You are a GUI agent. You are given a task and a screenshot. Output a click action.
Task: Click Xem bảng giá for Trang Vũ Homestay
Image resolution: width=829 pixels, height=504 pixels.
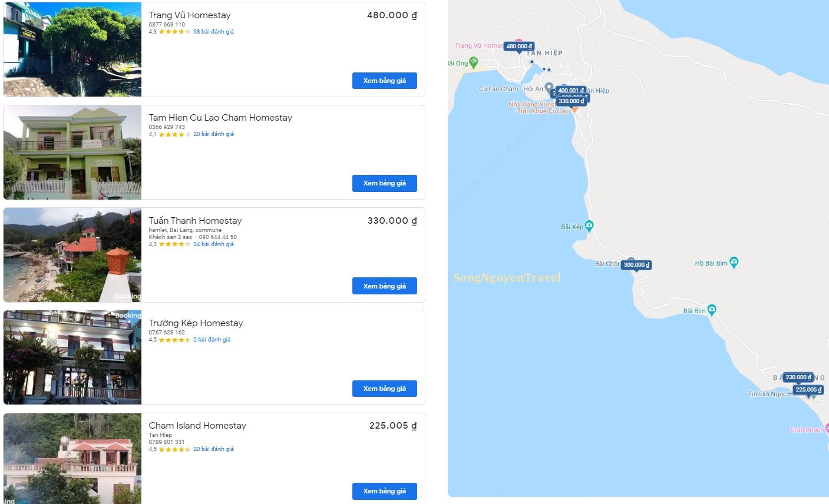pyautogui.click(x=384, y=81)
